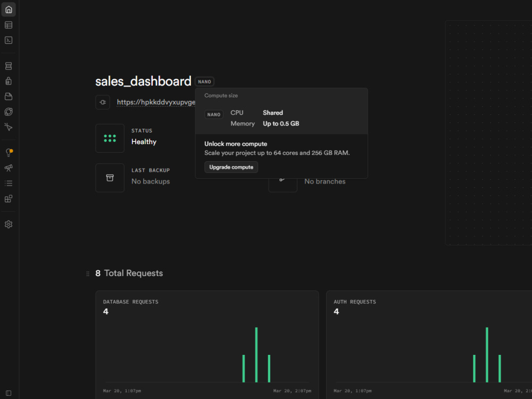532x399 pixels.
Task: Click the STATUS label
Action: [142, 131]
